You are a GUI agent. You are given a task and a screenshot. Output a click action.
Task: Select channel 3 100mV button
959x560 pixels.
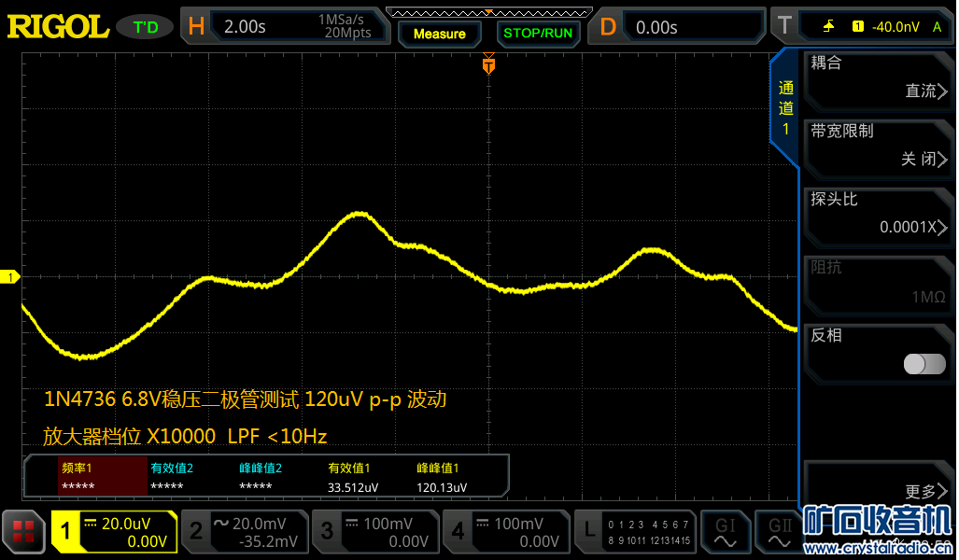376,532
